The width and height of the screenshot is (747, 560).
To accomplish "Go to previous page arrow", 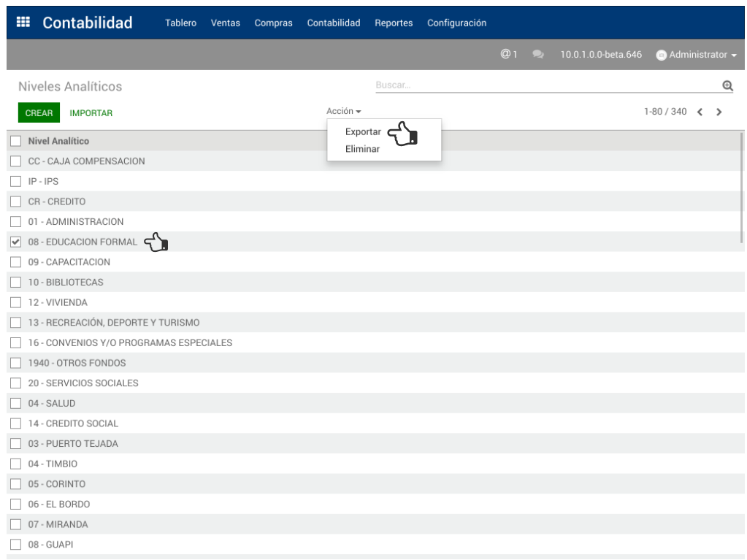I will [700, 112].
